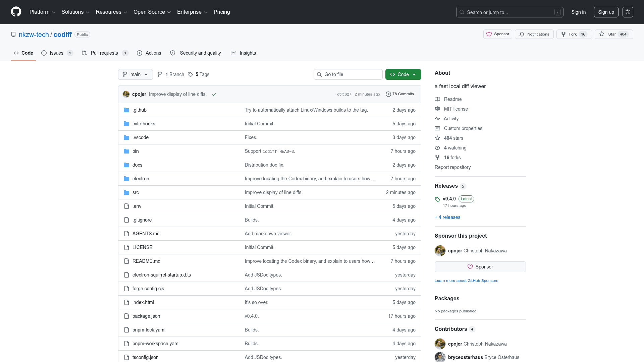Switch to the Pull requests tab
The image size is (644, 362).
coord(105,53)
